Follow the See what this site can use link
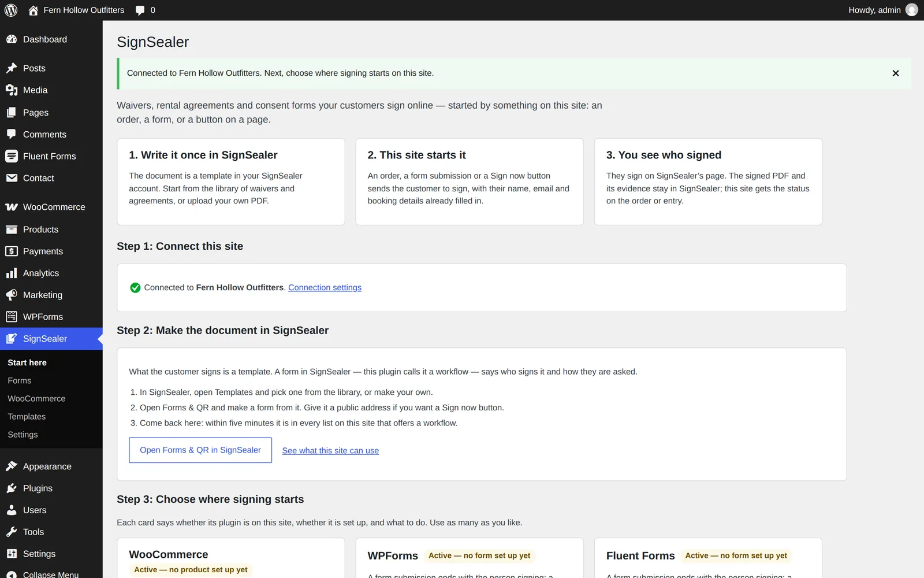 coord(330,451)
